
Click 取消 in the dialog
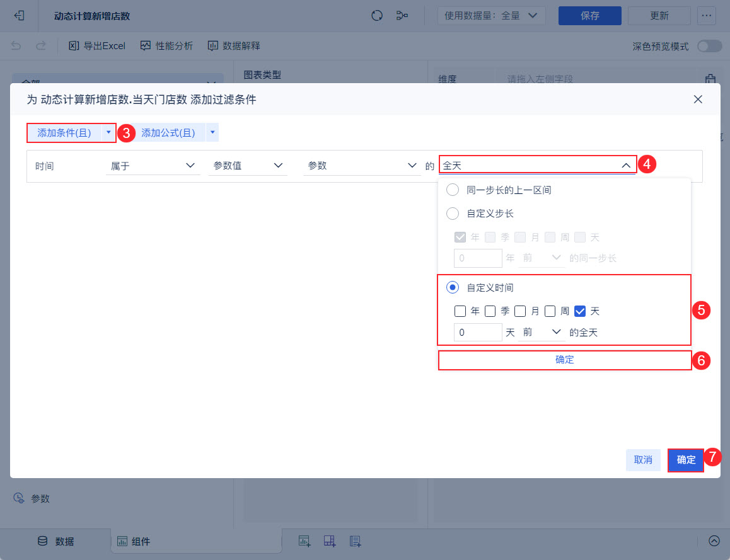coord(643,460)
